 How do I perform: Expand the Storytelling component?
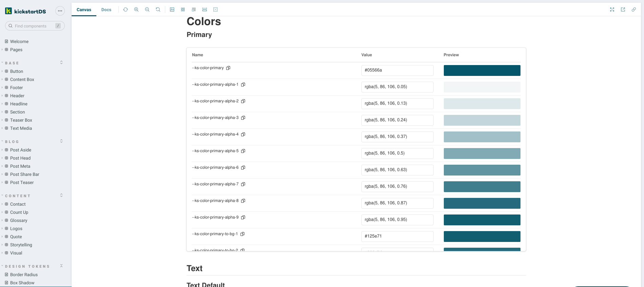pyautogui.click(x=21, y=245)
